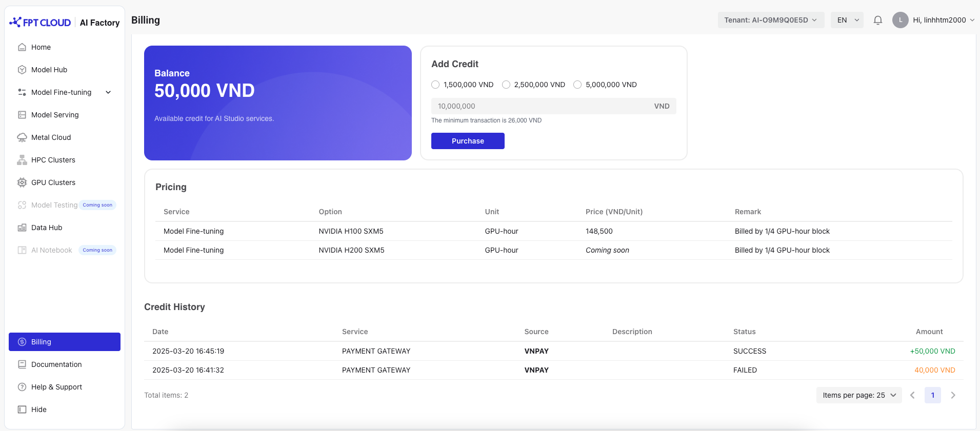Go to previous page arrow
The image size is (980, 431).
click(912, 395)
